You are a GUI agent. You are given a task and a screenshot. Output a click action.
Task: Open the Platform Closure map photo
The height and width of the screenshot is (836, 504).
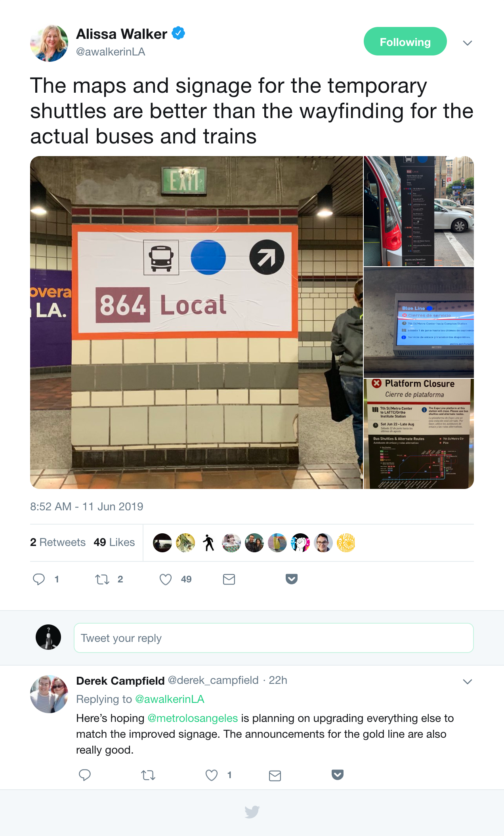click(419, 434)
